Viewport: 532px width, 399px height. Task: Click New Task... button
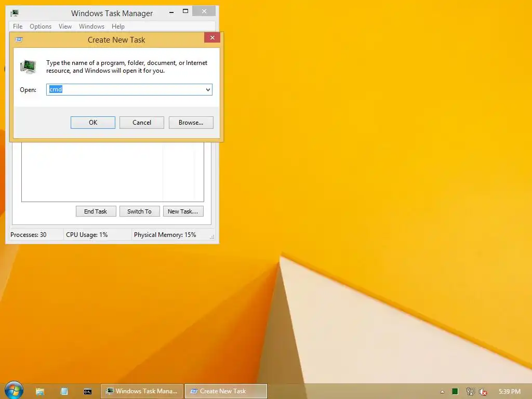tap(183, 211)
